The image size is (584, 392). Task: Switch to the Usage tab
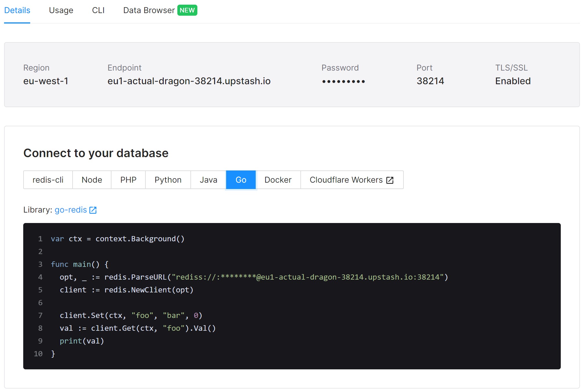tap(61, 10)
